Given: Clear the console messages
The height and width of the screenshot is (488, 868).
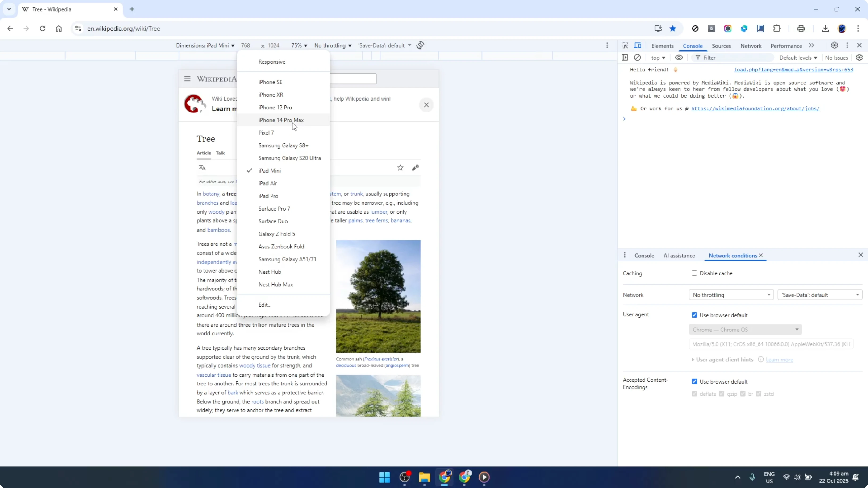Looking at the screenshot, I should point(638,58).
